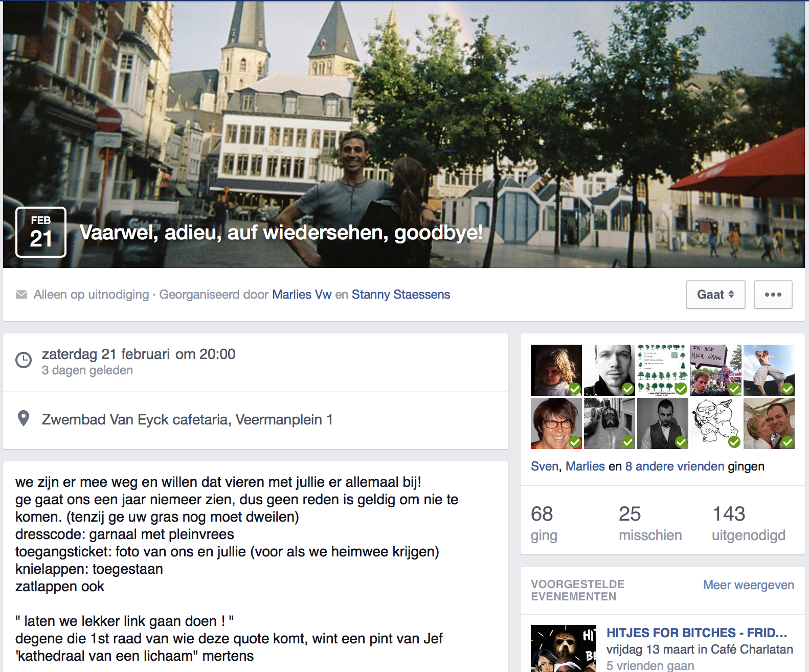Click the three-dots more options button
Image resolution: width=809 pixels, height=672 pixels.
pyautogui.click(x=773, y=295)
